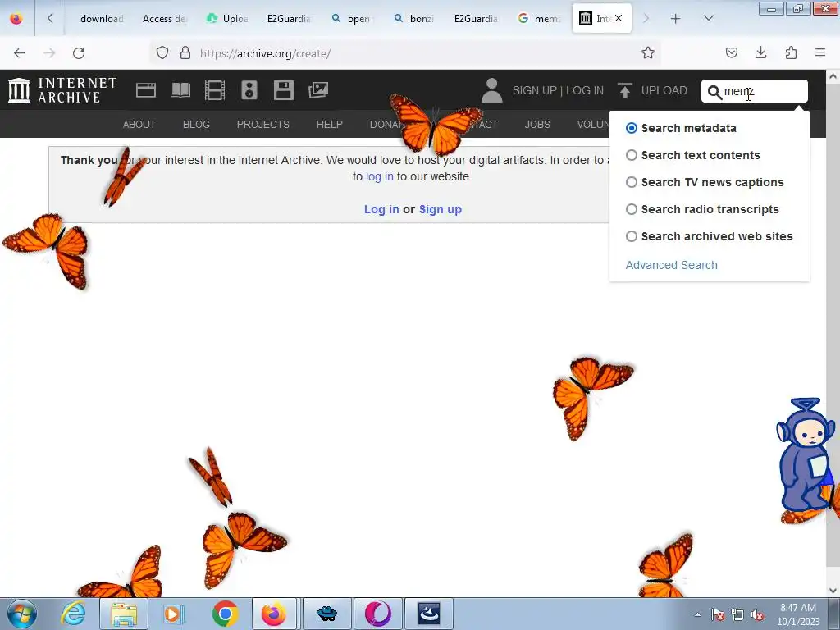Show hidden system tray icons
The width and height of the screenshot is (840, 630).
[697, 614]
